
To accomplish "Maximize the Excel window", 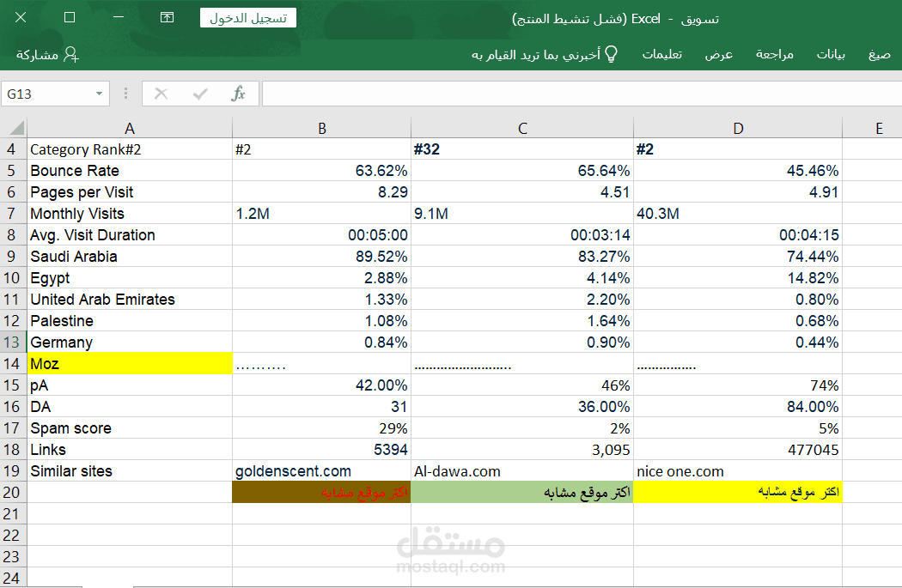I will click(70, 17).
